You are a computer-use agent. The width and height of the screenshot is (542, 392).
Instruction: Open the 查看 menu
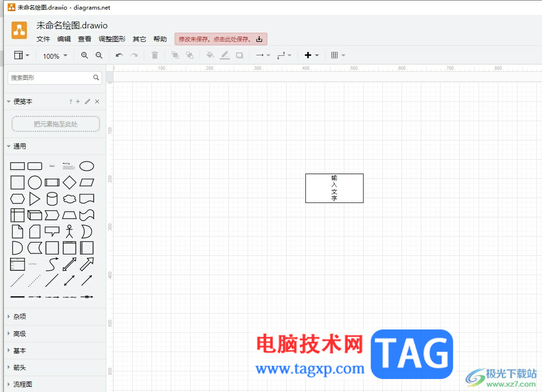pyautogui.click(x=85, y=39)
